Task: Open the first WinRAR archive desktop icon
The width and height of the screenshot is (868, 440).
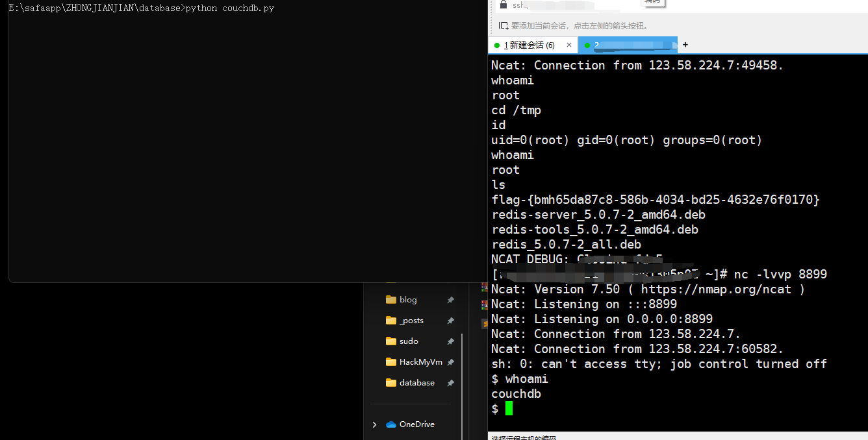Action: 484,287
